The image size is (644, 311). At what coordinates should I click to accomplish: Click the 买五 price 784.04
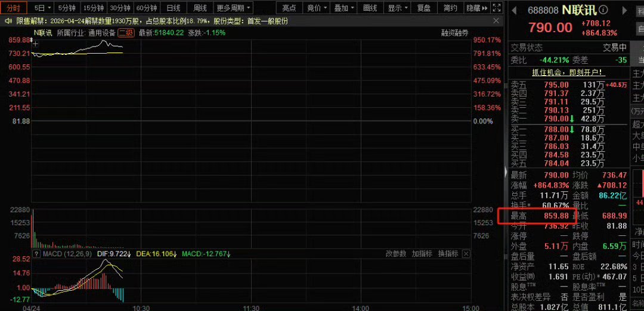[x=556, y=163]
